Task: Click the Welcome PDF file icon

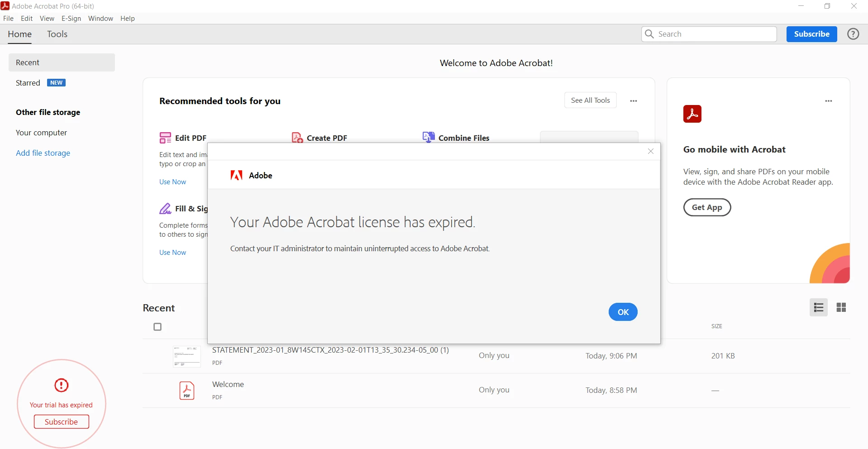Action: [x=187, y=391]
